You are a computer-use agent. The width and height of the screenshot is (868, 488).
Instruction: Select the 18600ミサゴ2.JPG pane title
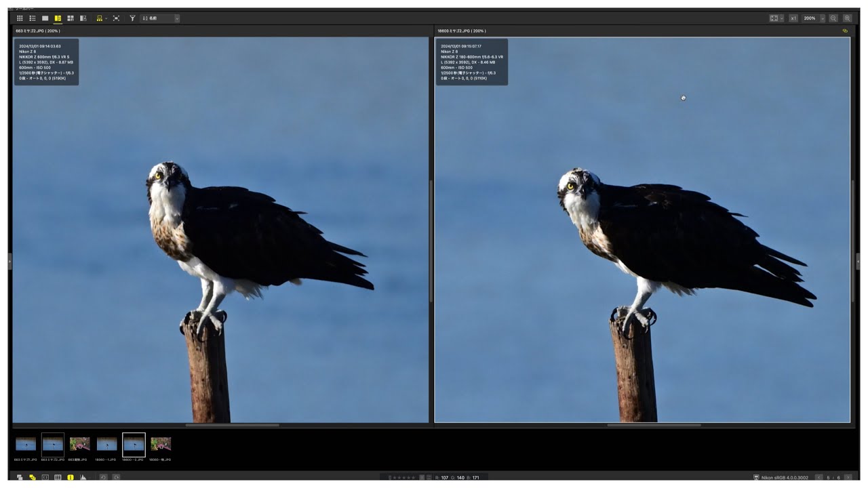(462, 31)
